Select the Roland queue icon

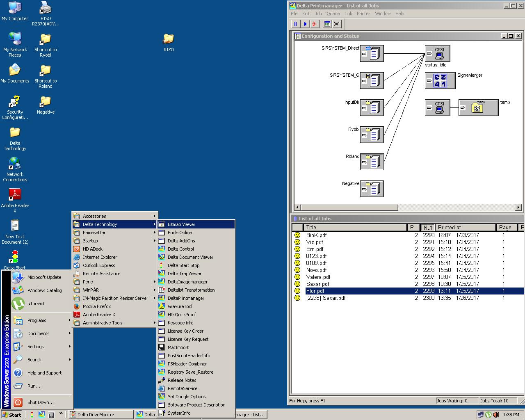click(x=372, y=162)
